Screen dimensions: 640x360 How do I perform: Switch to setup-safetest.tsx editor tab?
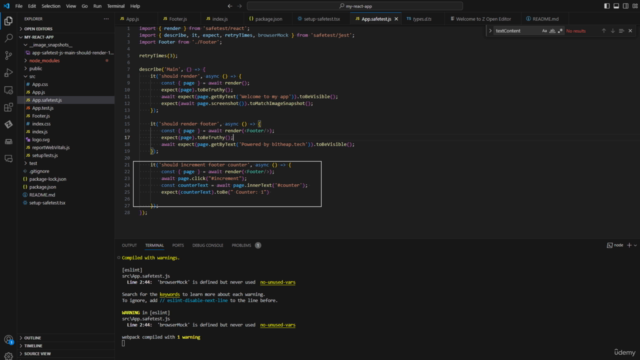click(321, 19)
